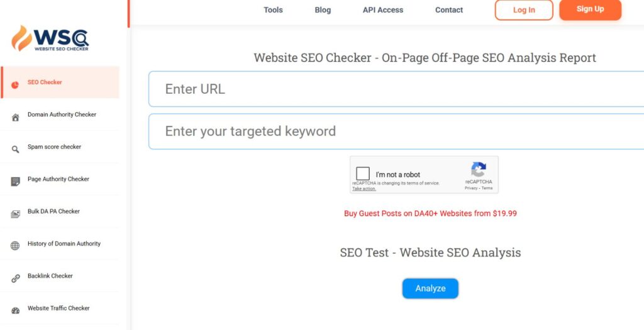
Task: Click the magnifier icon beside Spam score checker
Action: [x=15, y=149]
